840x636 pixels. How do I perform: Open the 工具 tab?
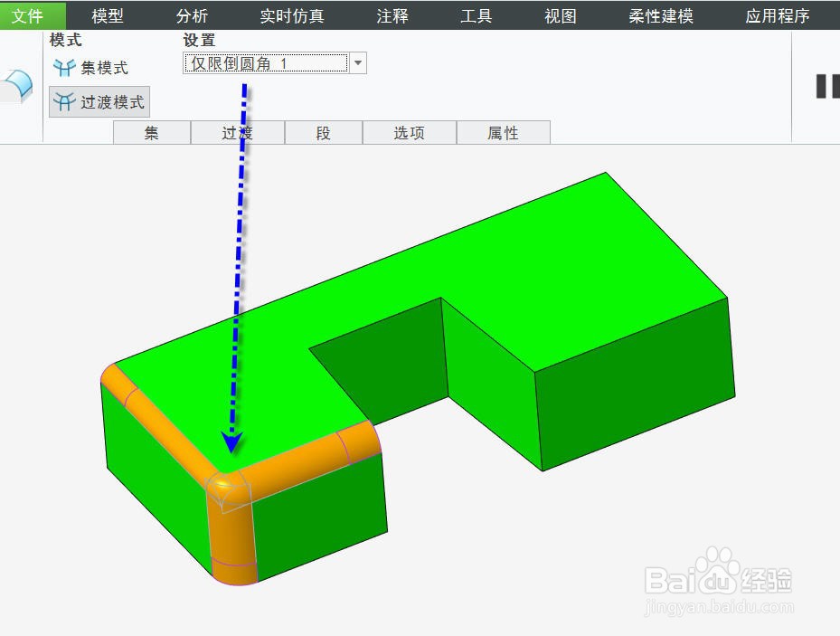(x=477, y=15)
